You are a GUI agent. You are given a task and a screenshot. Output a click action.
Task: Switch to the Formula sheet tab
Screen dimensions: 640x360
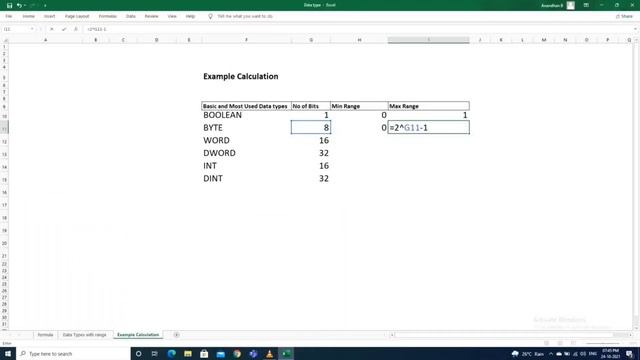click(x=45, y=335)
